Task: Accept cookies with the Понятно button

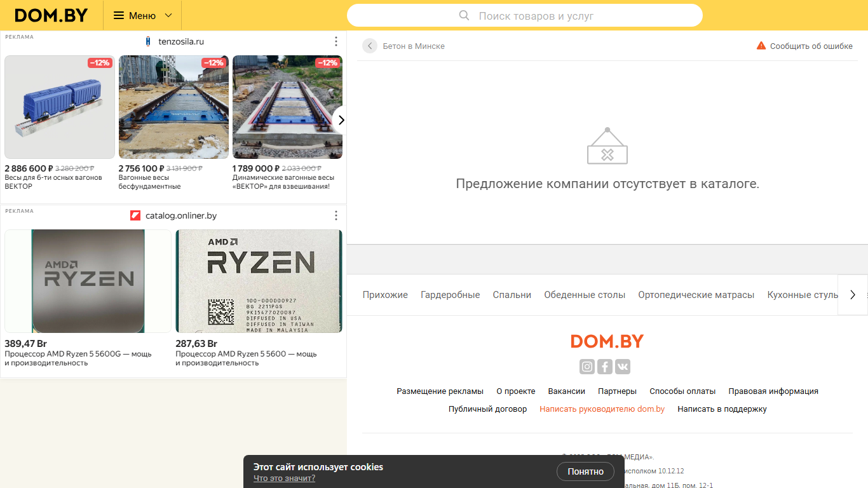Action: point(586,471)
